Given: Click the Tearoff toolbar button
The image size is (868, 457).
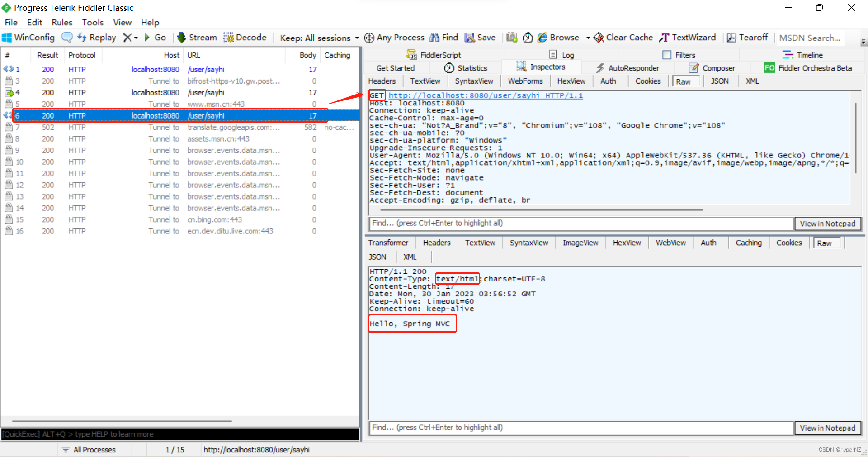Looking at the screenshot, I should 747,38.
